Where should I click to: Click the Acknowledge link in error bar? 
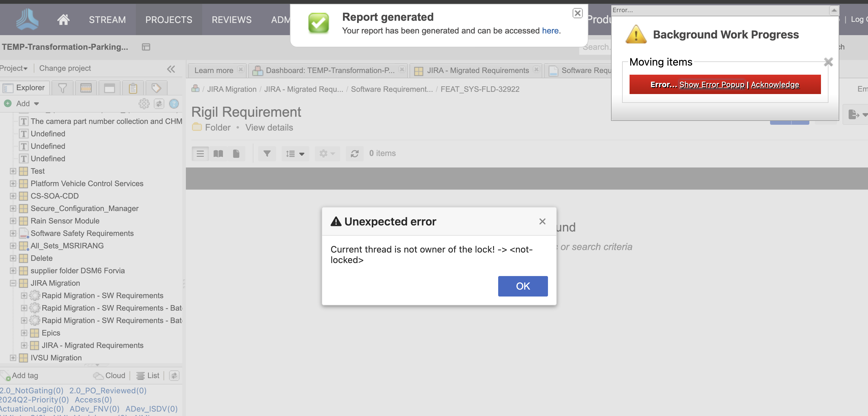(x=775, y=85)
